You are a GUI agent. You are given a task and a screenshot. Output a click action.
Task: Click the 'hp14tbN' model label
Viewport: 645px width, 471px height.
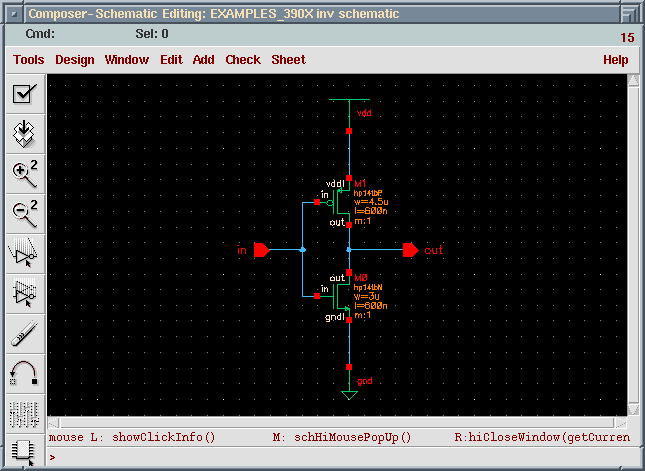[368, 287]
